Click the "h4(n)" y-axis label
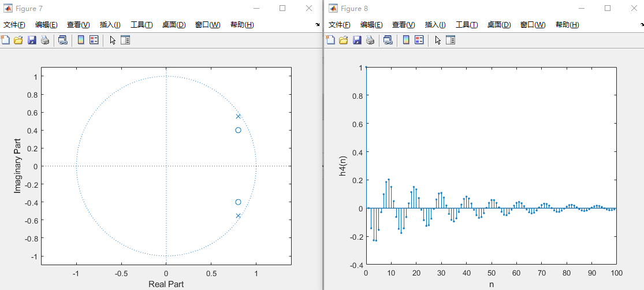The width and height of the screenshot is (644, 290). pos(343,166)
